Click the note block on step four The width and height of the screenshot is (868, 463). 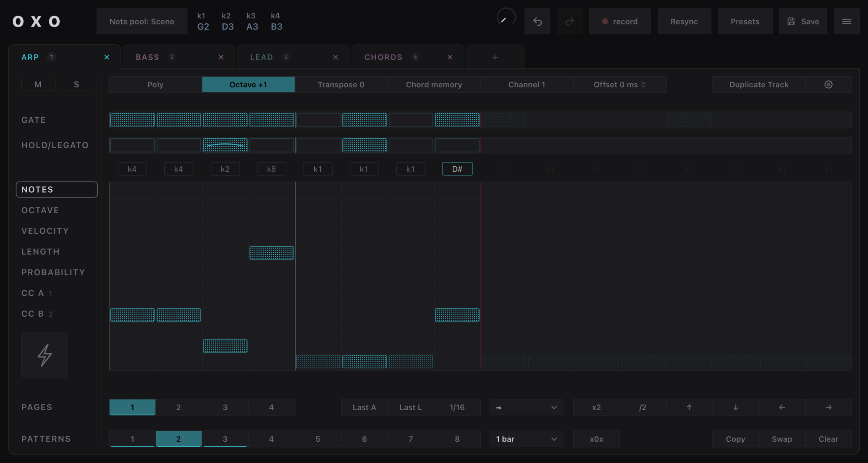point(271,253)
